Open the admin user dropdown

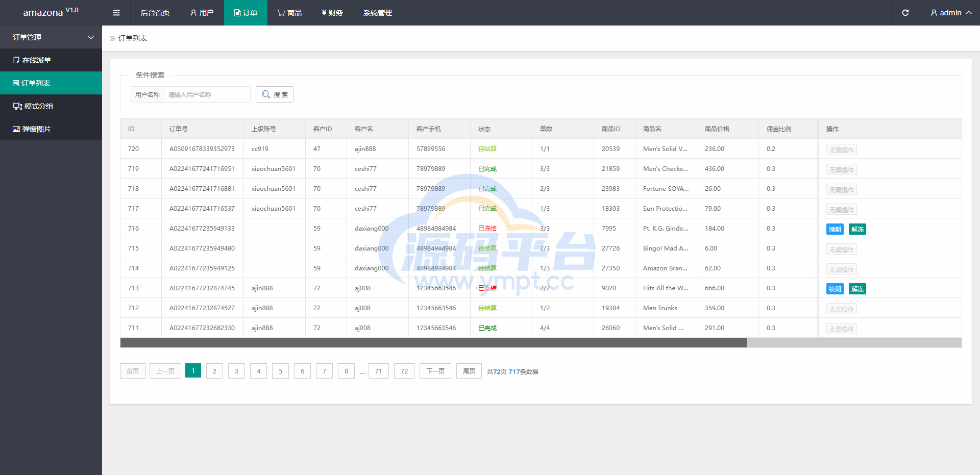(x=951, y=13)
